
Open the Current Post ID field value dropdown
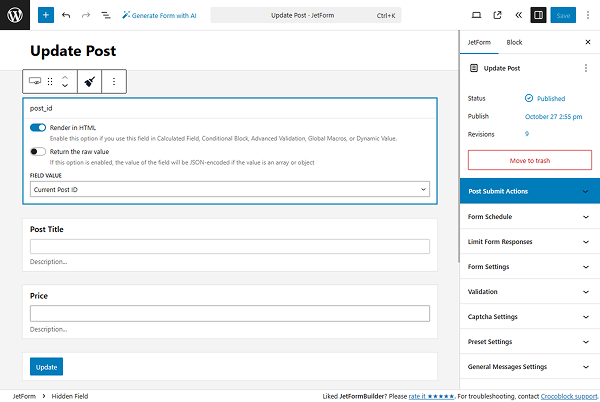click(x=230, y=189)
